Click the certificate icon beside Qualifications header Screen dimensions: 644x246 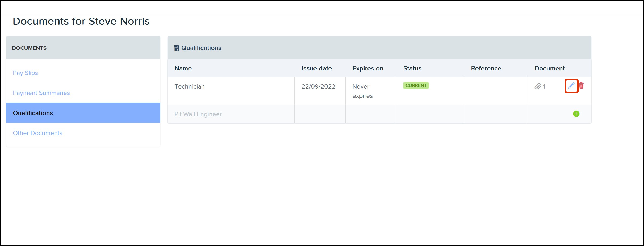[176, 48]
